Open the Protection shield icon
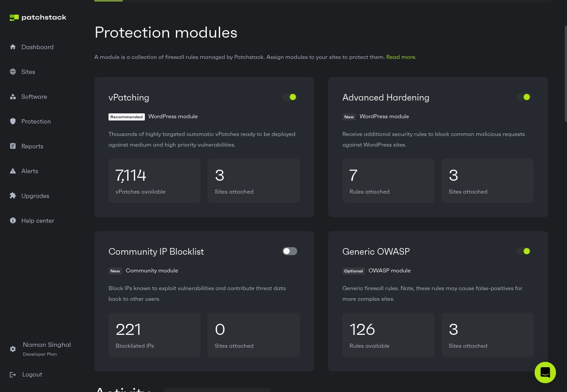 click(x=13, y=121)
